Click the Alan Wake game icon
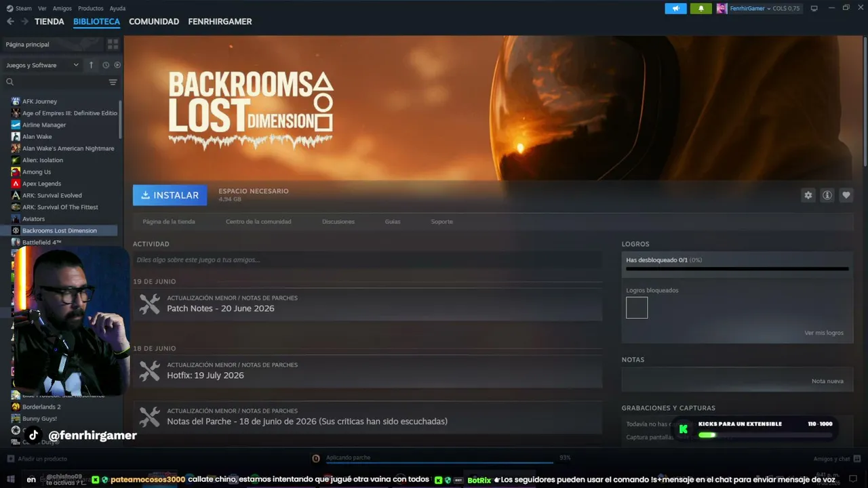 [x=16, y=137]
